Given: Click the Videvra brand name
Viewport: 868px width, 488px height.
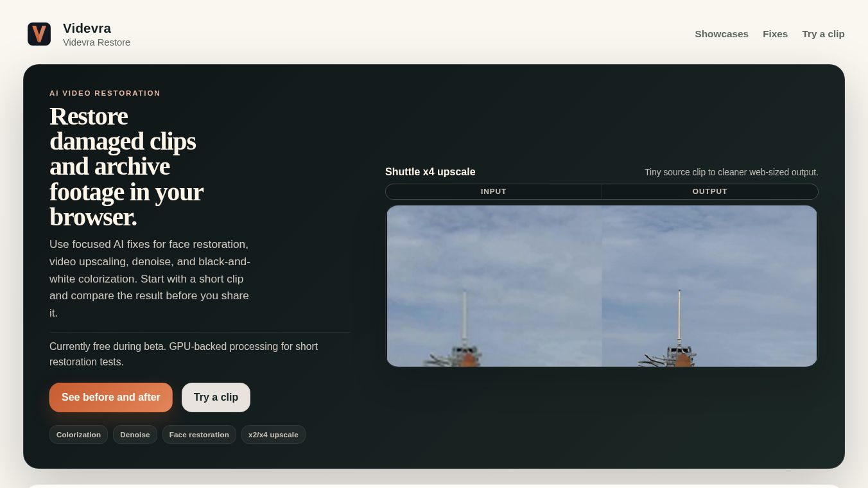Looking at the screenshot, I should pyautogui.click(x=87, y=28).
